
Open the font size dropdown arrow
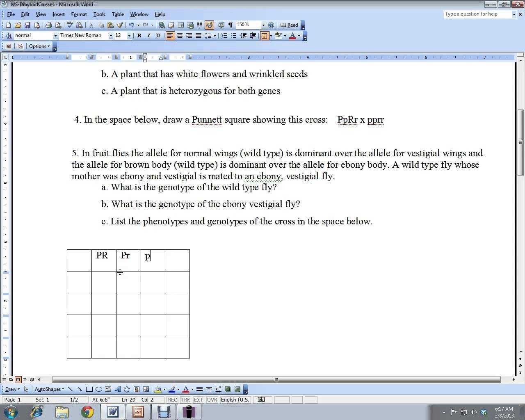point(129,36)
